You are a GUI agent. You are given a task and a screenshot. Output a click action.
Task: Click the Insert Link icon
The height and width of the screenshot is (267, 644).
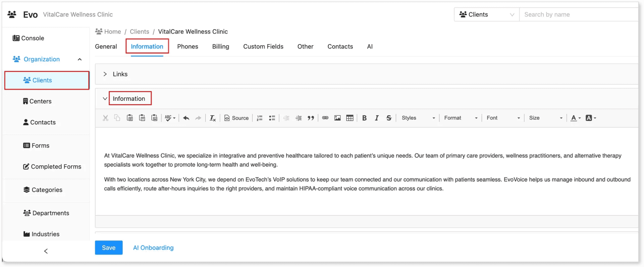pyautogui.click(x=325, y=118)
